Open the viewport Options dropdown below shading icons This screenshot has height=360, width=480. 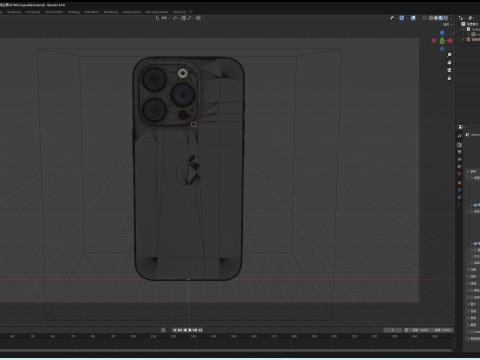(448, 24)
